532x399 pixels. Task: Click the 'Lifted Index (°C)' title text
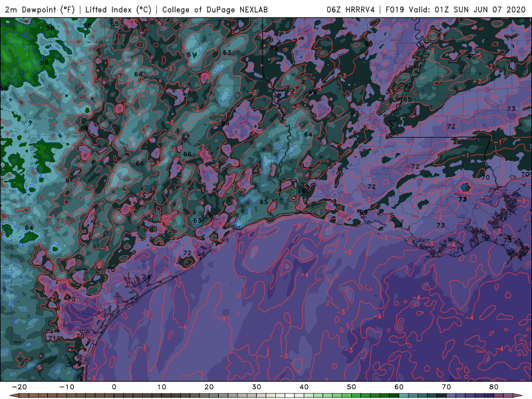[118, 9]
